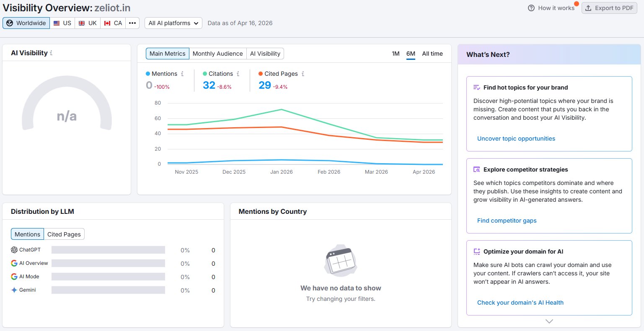644x331 pixels.
Task: Set time range to 1M
Action: point(396,54)
